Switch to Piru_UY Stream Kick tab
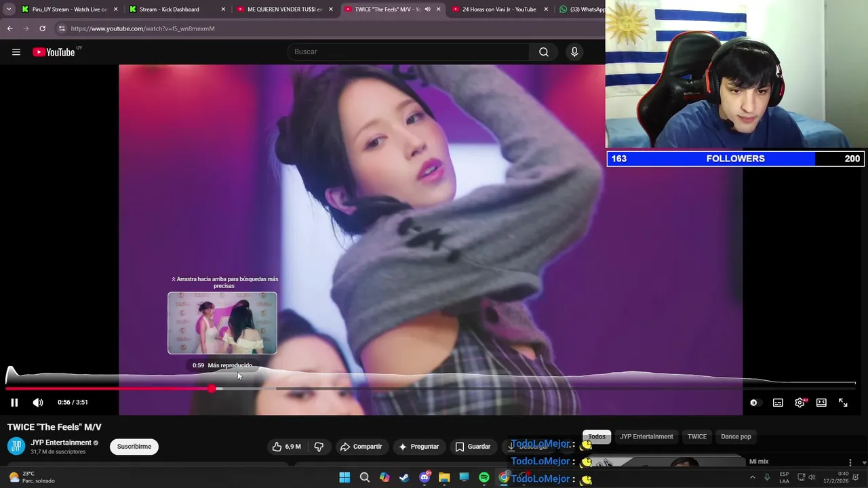 click(70, 9)
